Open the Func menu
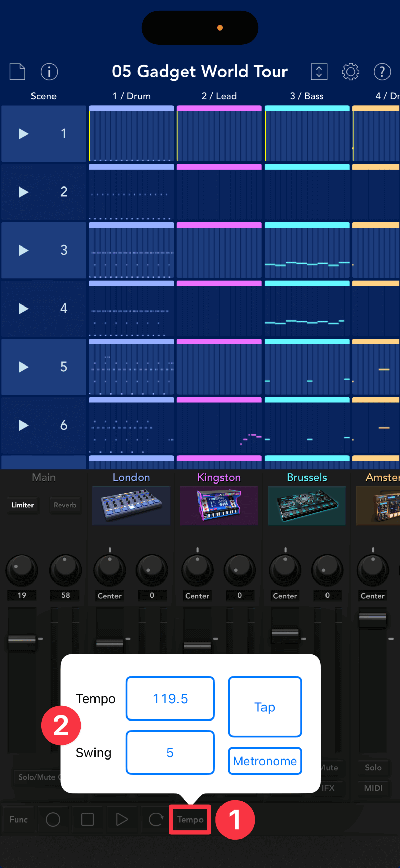 (x=19, y=820)
